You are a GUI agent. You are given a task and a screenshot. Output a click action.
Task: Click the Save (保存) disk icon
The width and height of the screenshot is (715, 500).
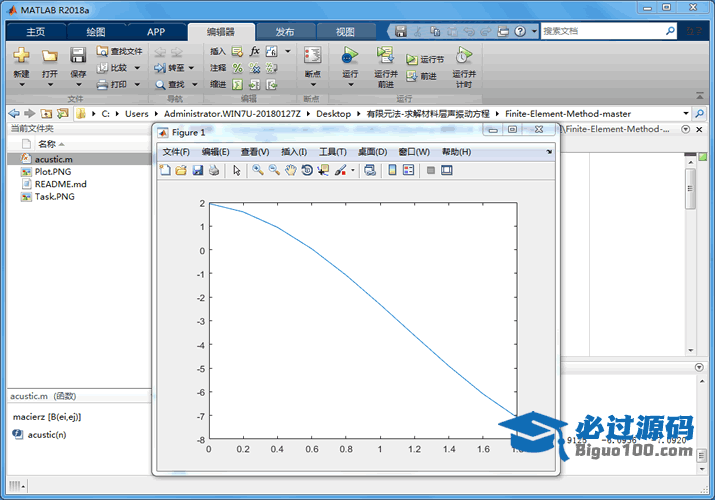(x=78, y=55)
